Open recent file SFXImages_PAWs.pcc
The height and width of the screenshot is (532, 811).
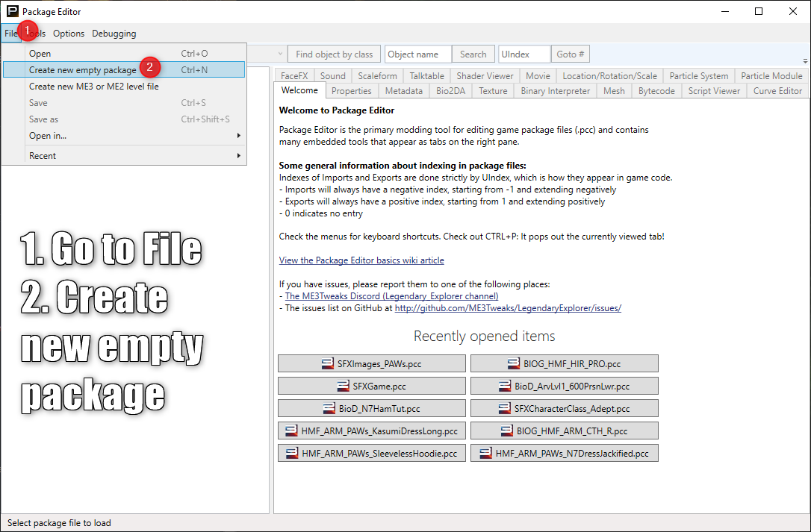point(372,363)
